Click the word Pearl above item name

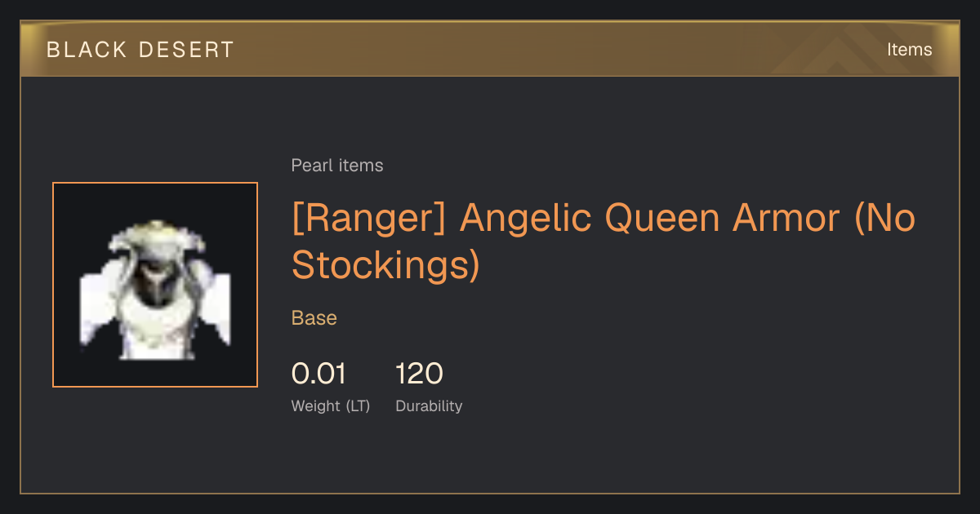tap(310, 166)
